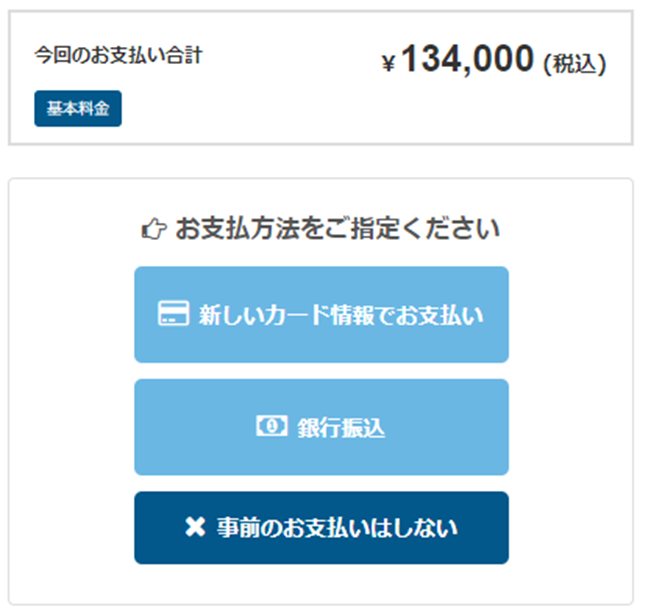The height and width of the screenshot is (615, 651).
Task: Click the ¥ yen symbol
Action: [x=389, y=63]
